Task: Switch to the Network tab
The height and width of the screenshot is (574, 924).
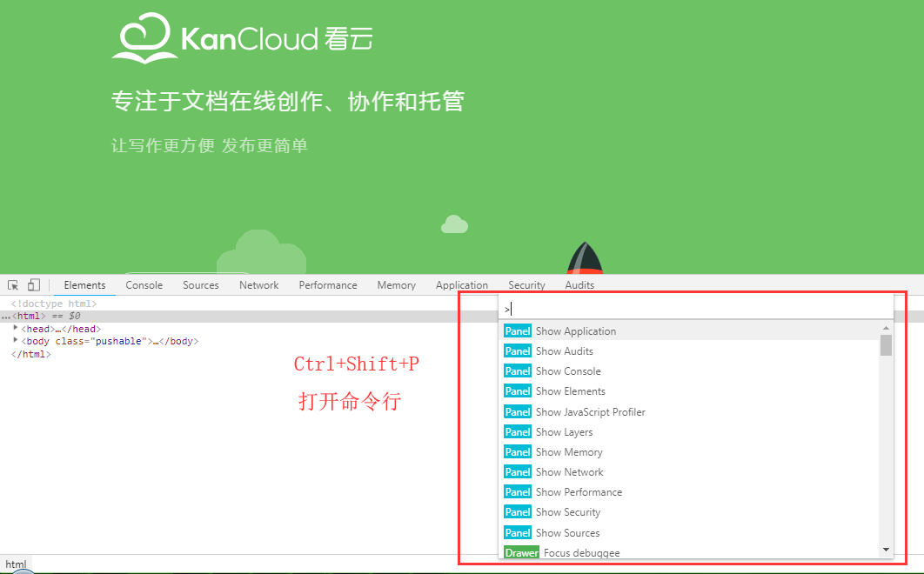Action: tap(258, 284)
